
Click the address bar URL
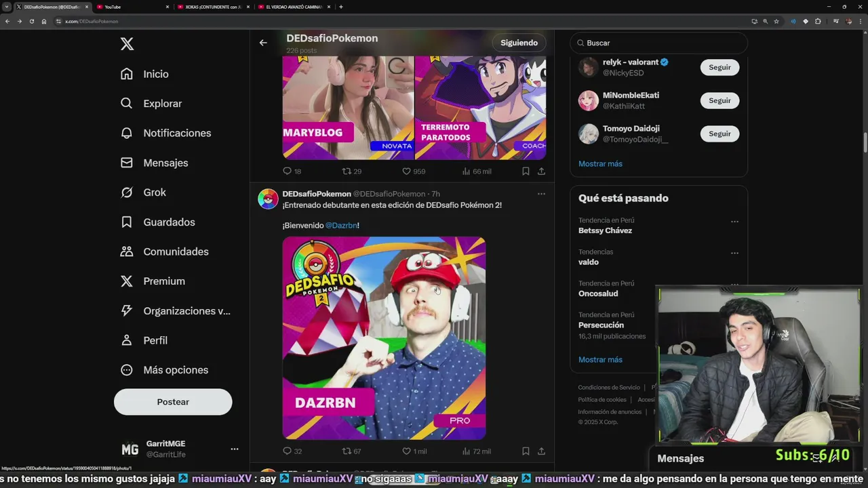[92, 21]
